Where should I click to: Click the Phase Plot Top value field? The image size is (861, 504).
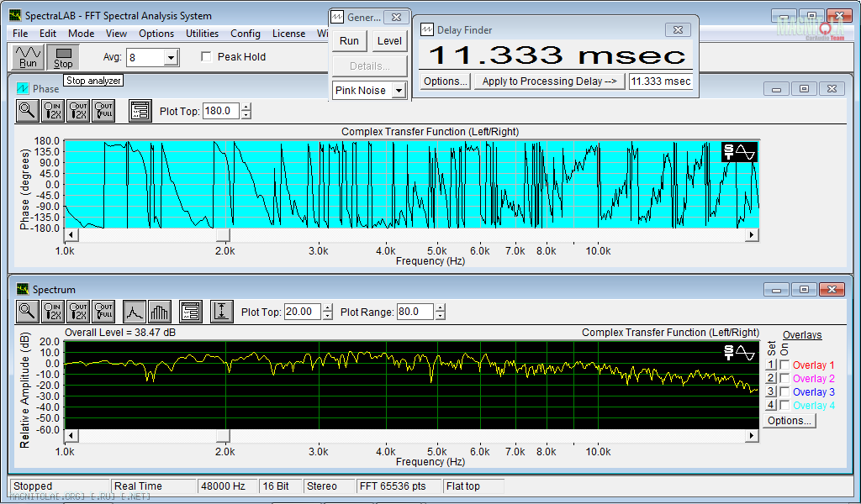pos(221,111)
